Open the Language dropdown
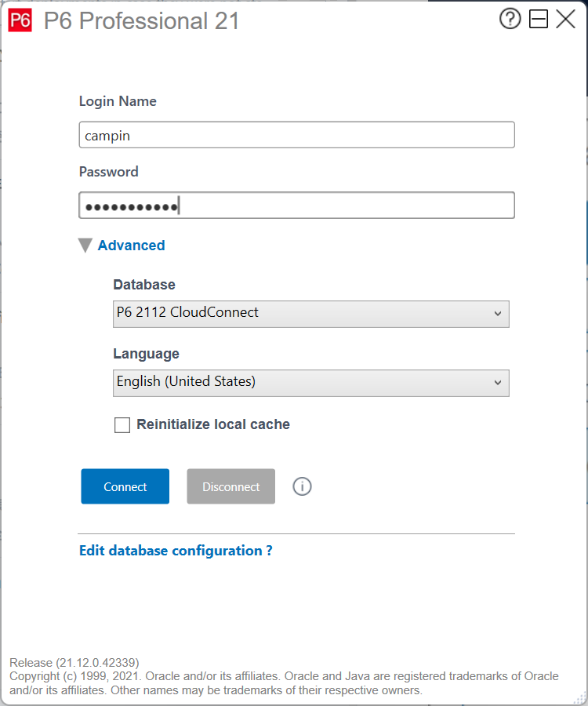This screenshot has height=706, width=588. point(311,383)
